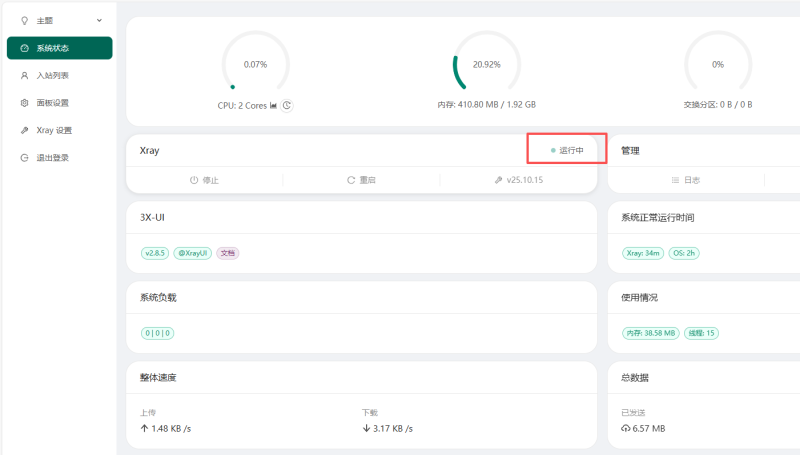Click the logout icon beside 退出登录
Viewport: 800px width, 455px height.
click(24, 158)
